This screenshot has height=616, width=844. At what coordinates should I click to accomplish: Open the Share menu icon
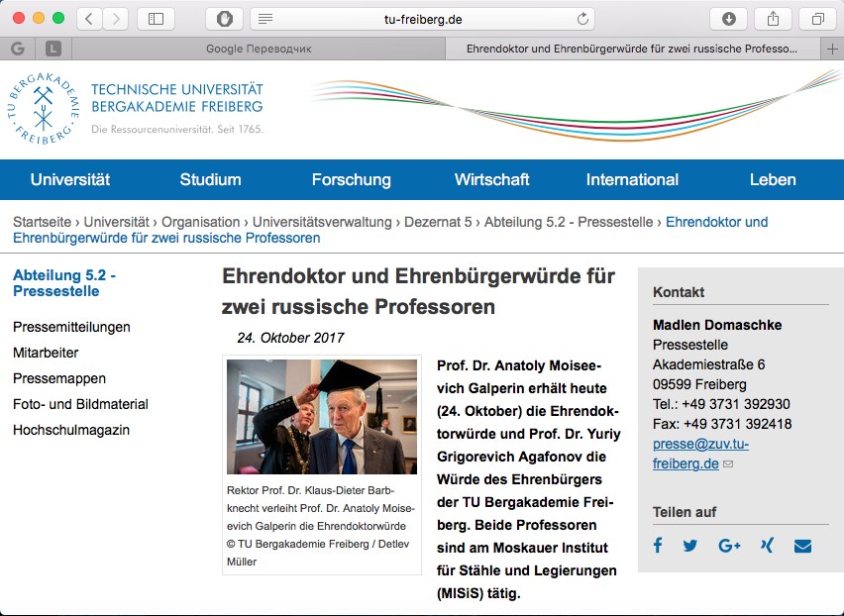point(773,19)
